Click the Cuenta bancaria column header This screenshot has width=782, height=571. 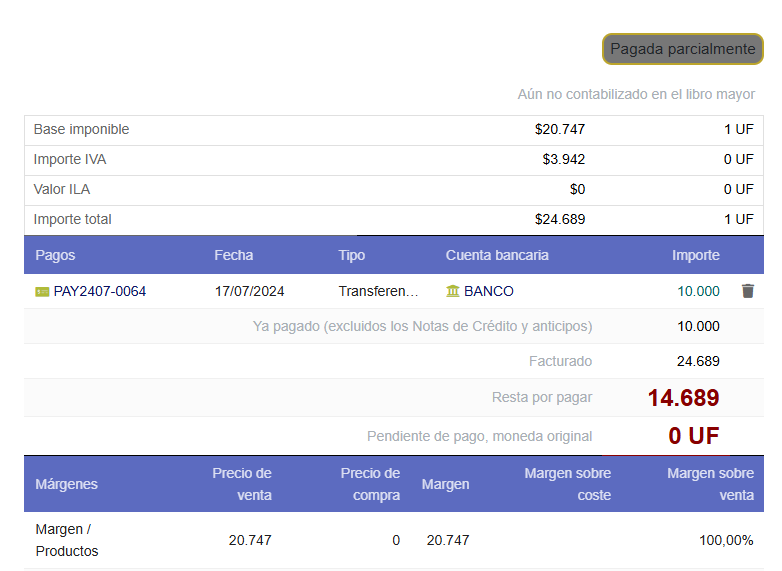[x=497, y=255]
